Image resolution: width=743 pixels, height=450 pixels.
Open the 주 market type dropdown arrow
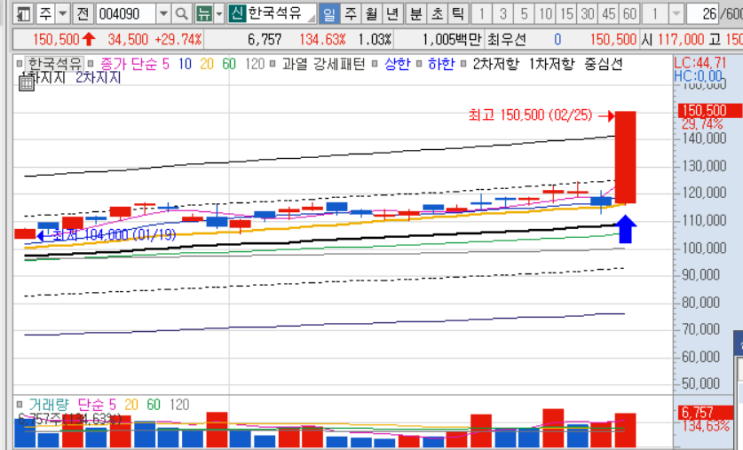(x=63, y=14)
